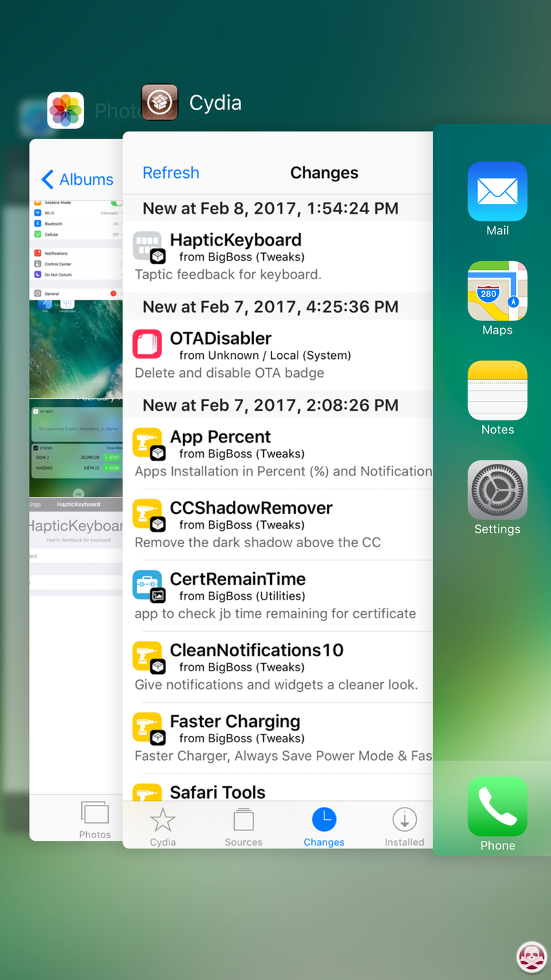Tap the CertRemainTime toolbox icon

tap(148, 586)
